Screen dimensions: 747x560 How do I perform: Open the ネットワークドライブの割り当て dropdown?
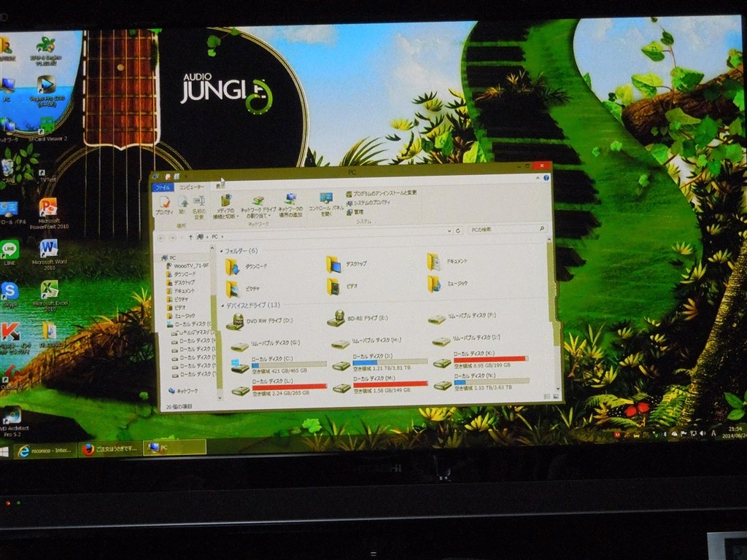coord(258,206)
